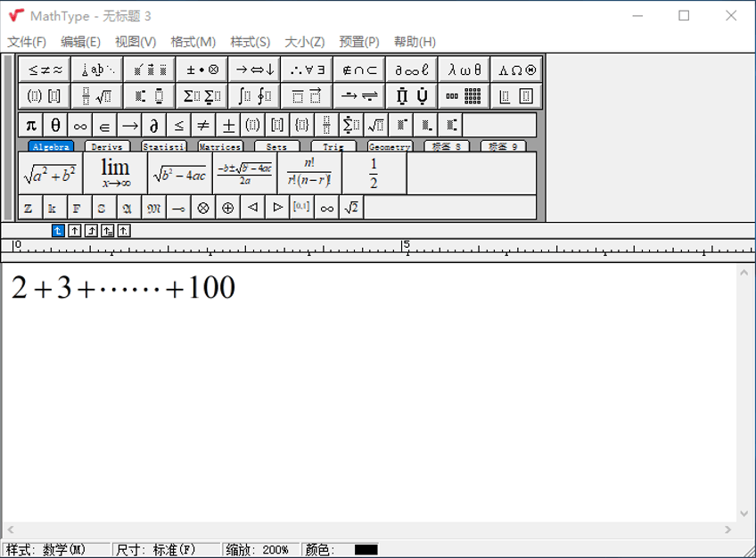Click the horizontal scrollbar right arrow
Viewport: 756px width, 558px height.
pos(728,529)
